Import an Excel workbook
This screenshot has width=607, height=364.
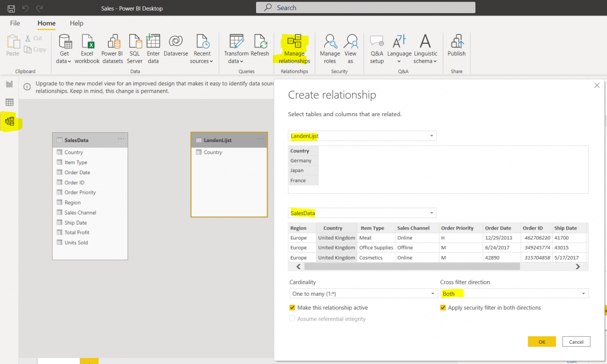87,49
